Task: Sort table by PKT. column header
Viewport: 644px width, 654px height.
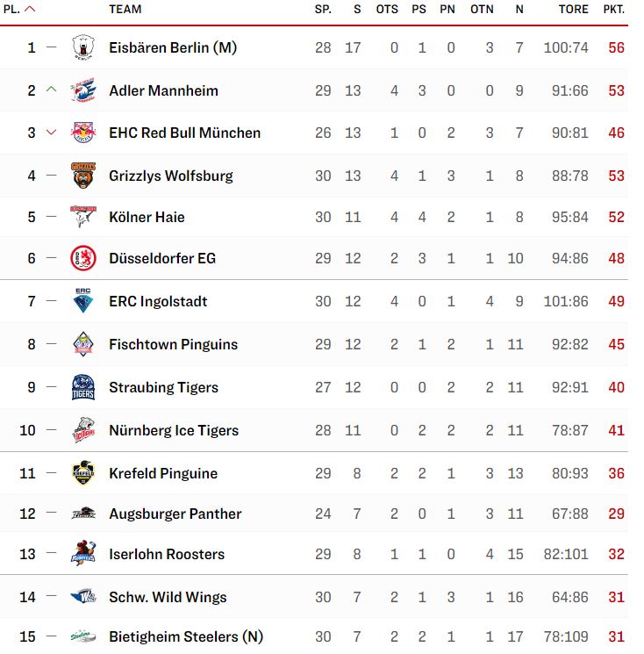Action: pyautogui.click(x=614, y=9)
